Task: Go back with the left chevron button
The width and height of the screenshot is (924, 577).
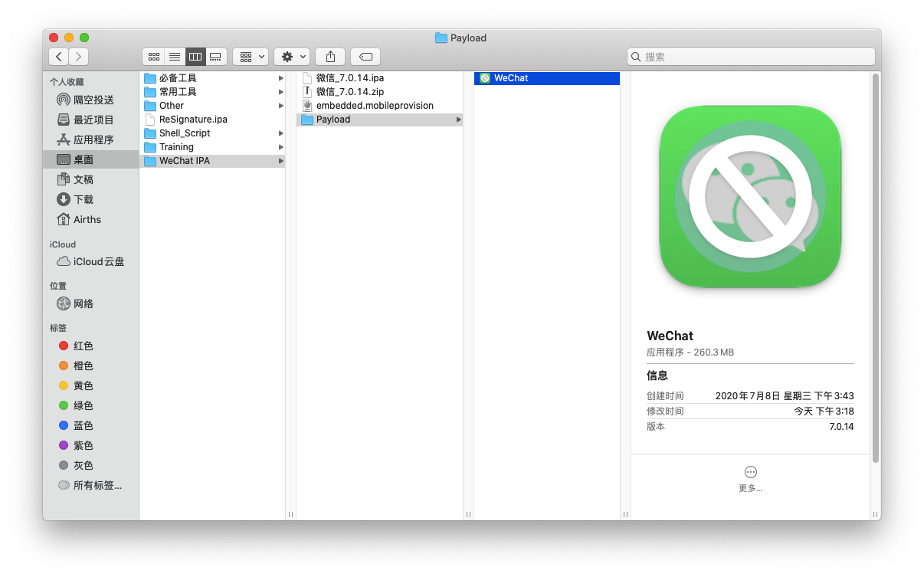Action: (x=59, y=57)
